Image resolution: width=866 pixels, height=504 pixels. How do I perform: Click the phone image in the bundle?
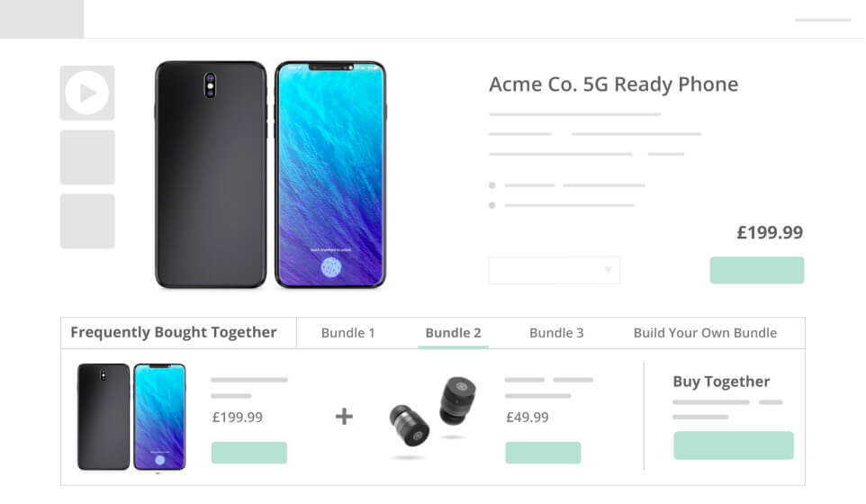131,417
